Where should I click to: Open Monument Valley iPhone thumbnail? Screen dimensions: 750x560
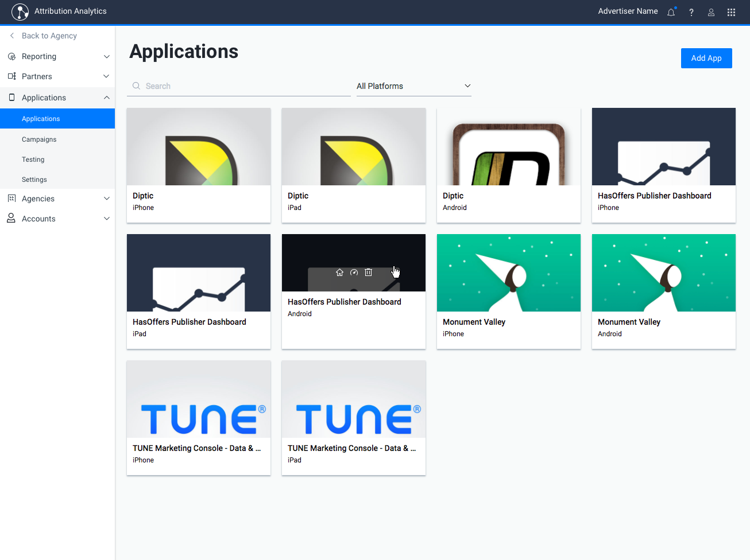[x=509, y=273]
